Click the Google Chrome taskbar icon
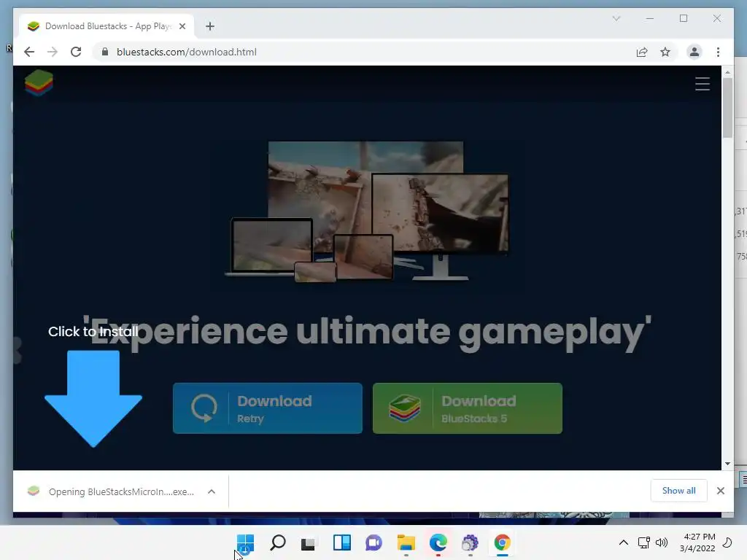 [x=502, y=542]
